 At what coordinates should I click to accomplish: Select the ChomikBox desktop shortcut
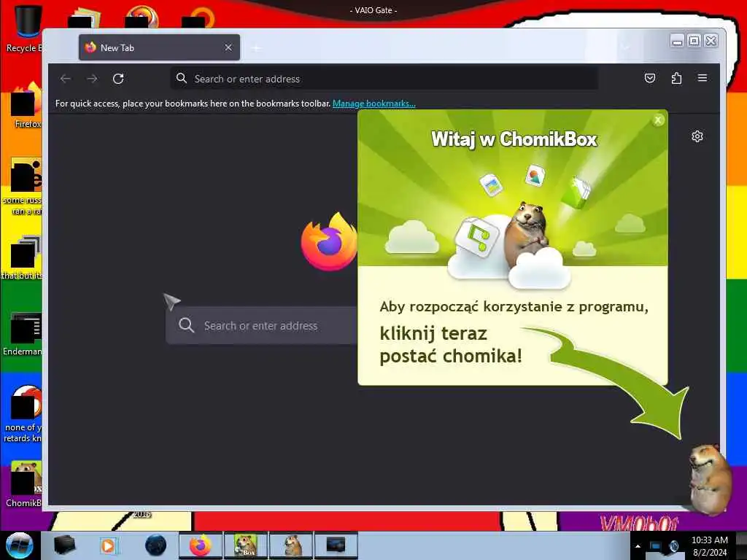[x=24, y=483]
